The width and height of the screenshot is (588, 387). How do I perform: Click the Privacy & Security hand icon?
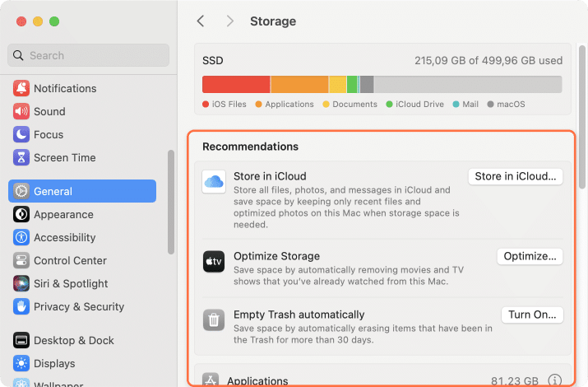coord(21,306)
